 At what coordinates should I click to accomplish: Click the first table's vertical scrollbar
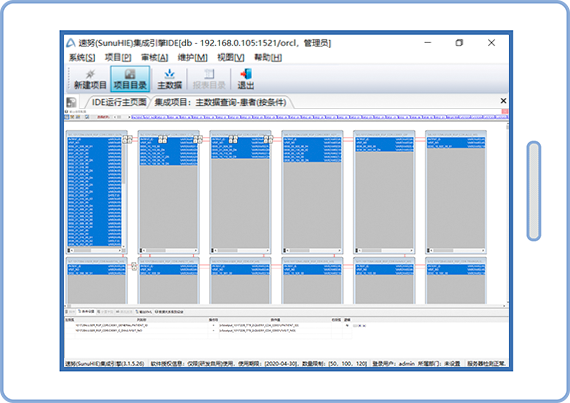click(124, 192)
